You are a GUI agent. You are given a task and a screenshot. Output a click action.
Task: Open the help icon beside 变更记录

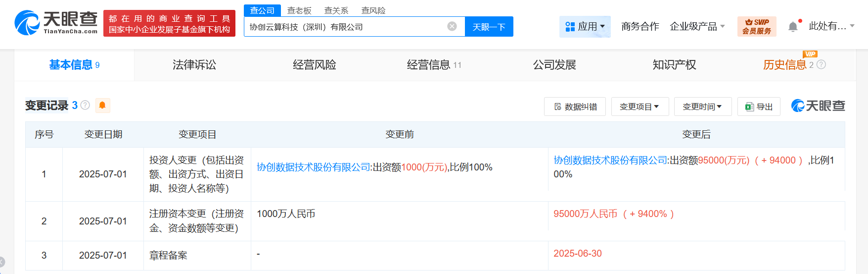[x=85, y=105]
